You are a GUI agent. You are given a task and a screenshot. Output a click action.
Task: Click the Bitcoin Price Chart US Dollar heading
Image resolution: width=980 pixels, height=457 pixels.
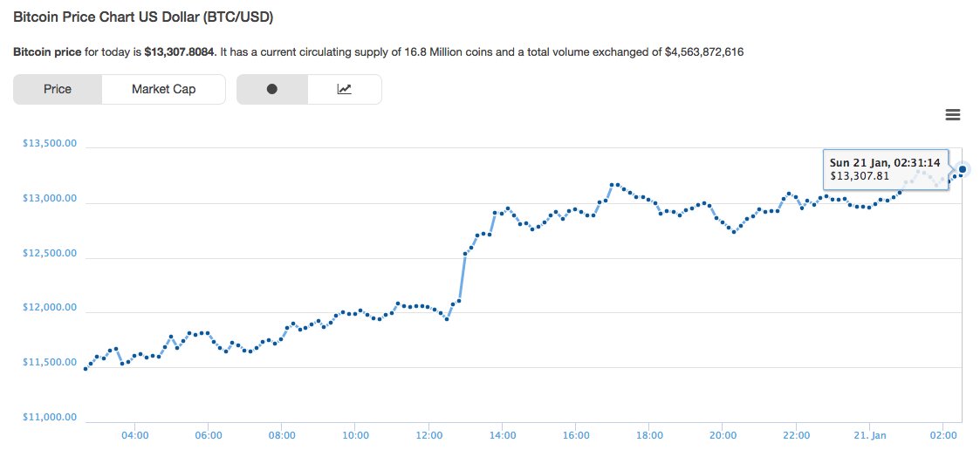point(143,17)
